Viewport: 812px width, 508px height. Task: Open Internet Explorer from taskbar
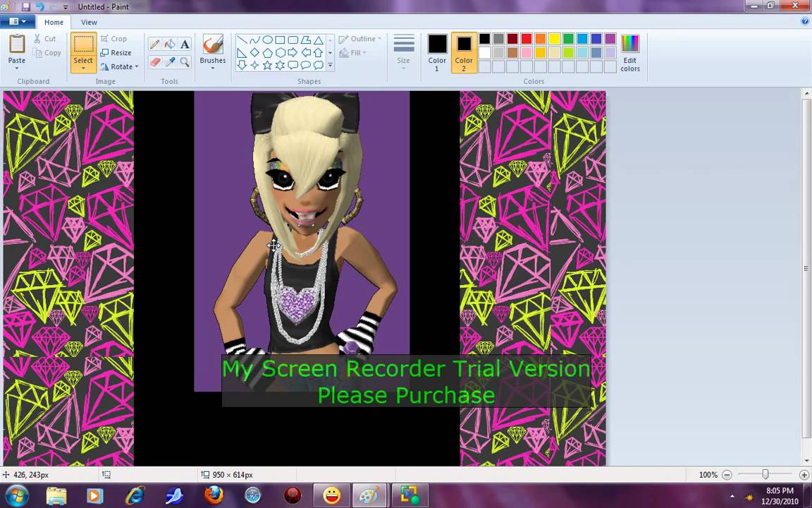pyautogui.click(x=135, y=495)
